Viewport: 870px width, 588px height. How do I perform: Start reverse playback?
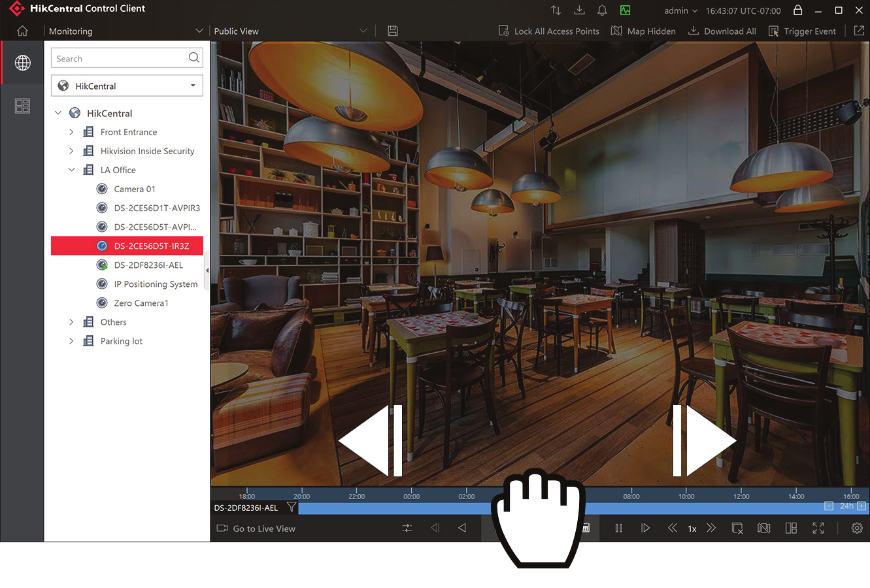pos(462,528)
